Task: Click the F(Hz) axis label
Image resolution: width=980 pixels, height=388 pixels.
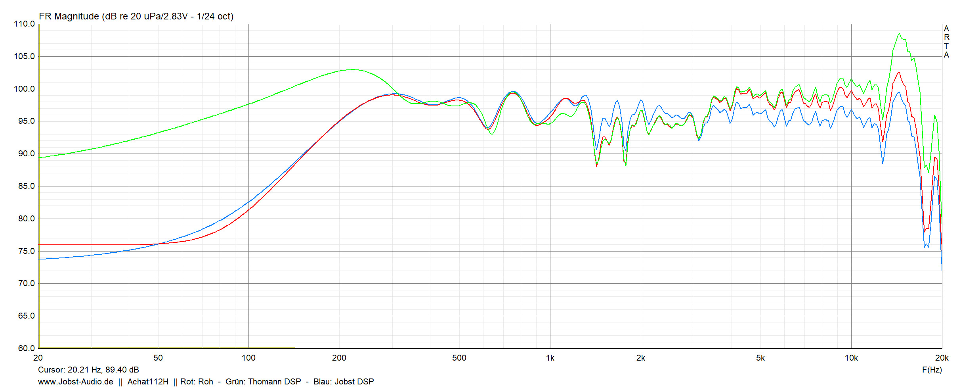Action: point(932,370)
